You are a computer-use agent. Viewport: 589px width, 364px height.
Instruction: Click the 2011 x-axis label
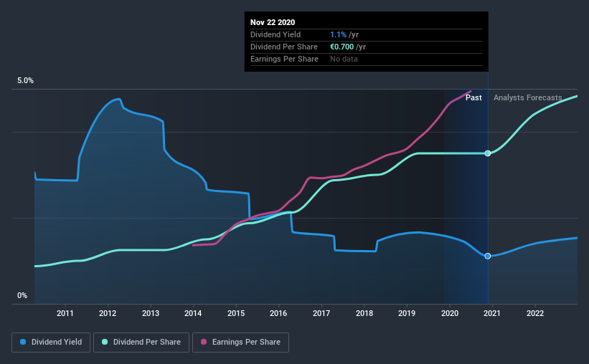tap(65, 313)
